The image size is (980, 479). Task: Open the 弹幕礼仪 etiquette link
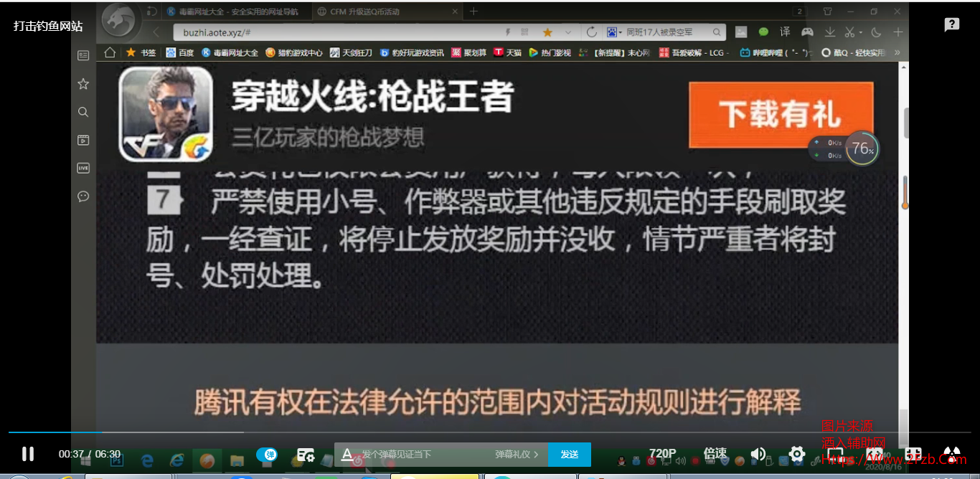tap(517, 455)
